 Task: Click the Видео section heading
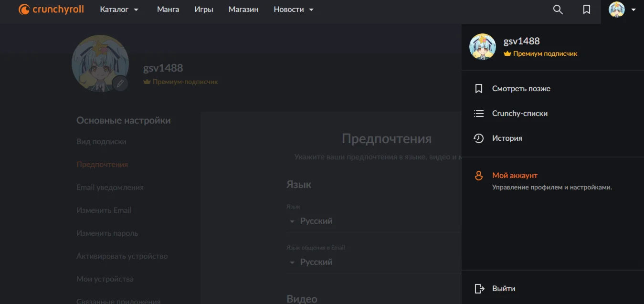pyautogui.click(x=302, y=299)
